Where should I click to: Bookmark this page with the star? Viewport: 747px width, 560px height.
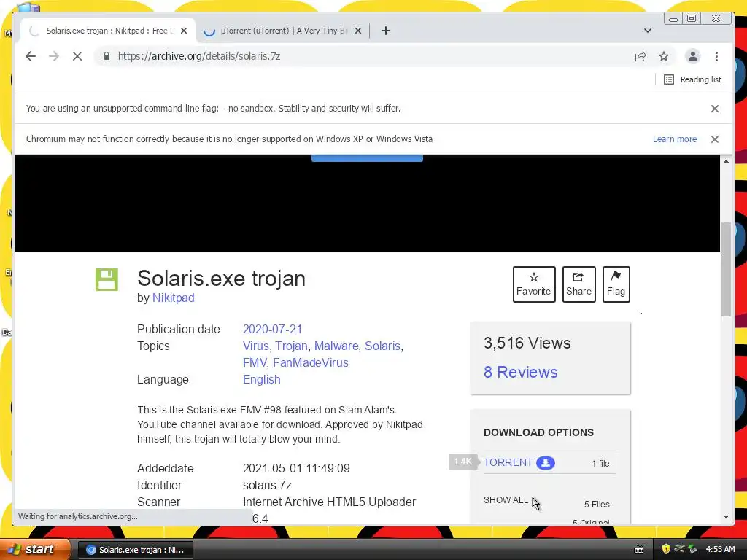(x=664, y=56)
